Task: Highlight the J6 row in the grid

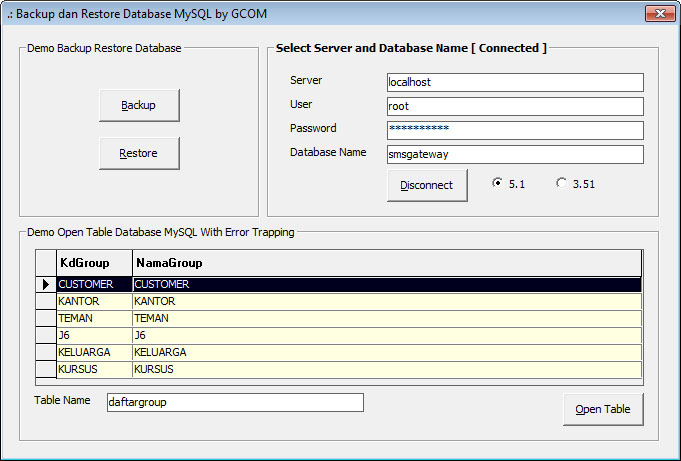Action: 94,335
